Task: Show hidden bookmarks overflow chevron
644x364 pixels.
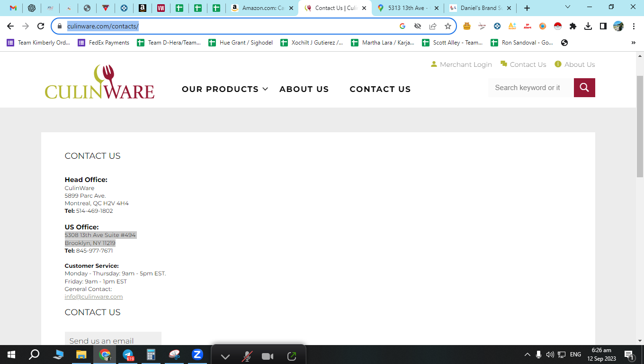Action: [x=634, y=43]
